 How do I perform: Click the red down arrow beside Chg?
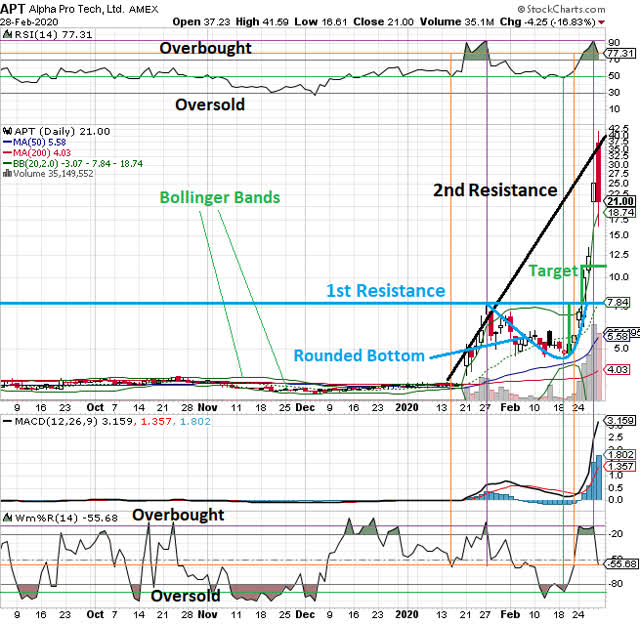601,22
